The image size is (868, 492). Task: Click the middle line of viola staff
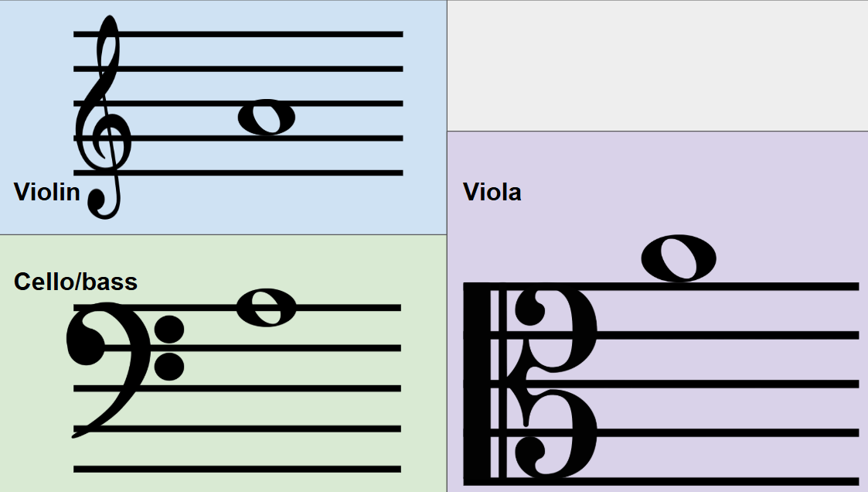[661, 384]
